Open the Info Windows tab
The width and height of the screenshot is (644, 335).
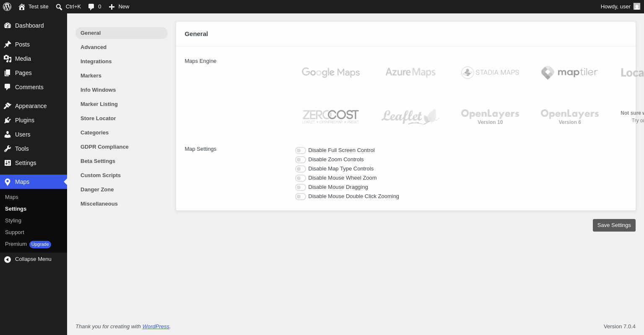click(122, 90)
